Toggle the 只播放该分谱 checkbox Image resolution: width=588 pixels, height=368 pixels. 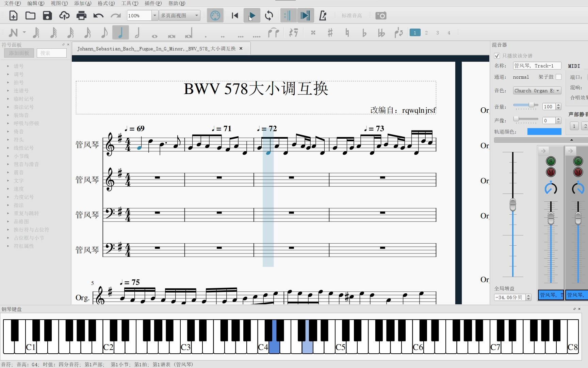[x=497, y=56]
